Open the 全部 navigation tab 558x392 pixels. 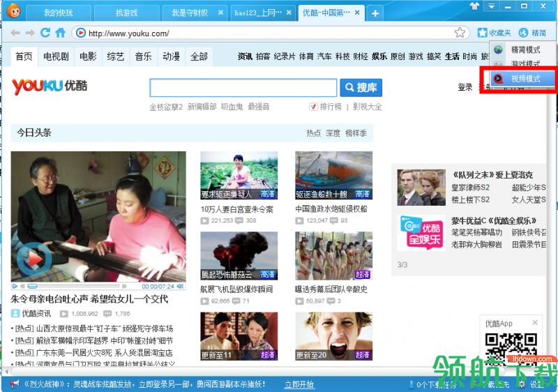(x=199, y=56)
